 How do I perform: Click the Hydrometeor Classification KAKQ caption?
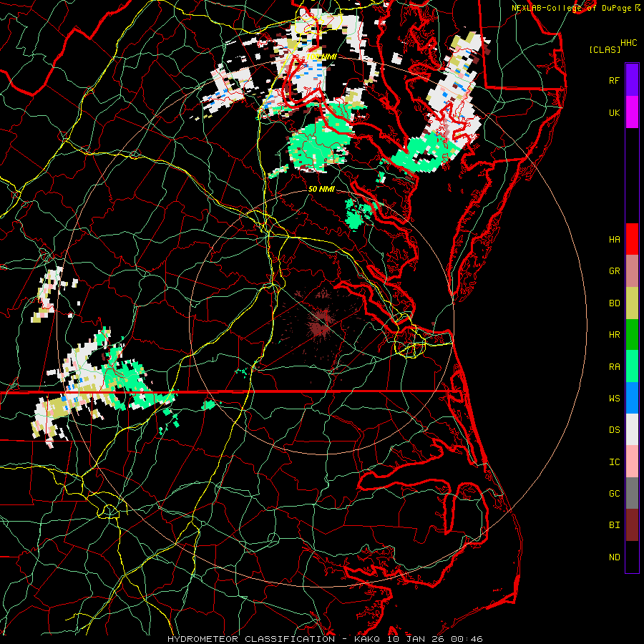325,639
